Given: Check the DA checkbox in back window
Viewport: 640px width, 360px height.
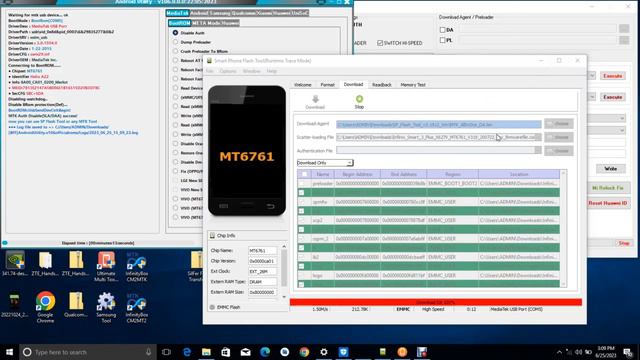Looking at the screenshot, I should [x=442, y=30].
